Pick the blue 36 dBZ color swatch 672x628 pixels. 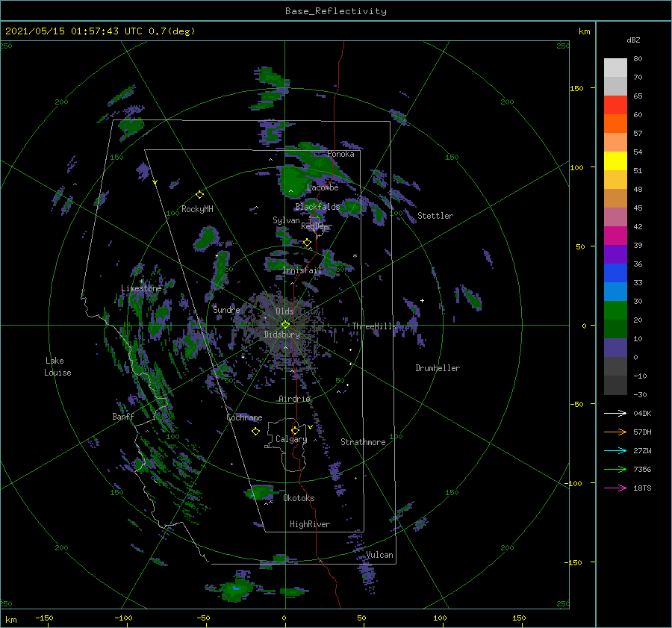(615, 273)
